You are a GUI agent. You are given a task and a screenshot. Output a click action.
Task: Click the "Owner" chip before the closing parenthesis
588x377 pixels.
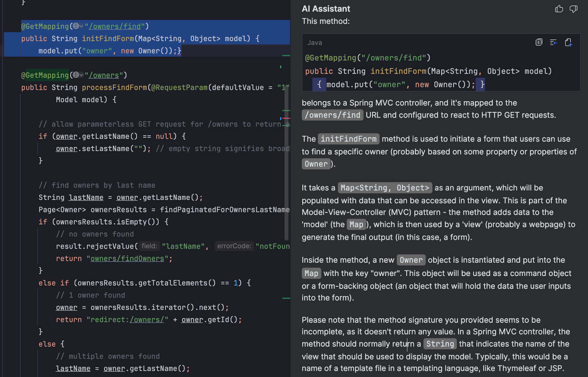tap(316, 164)
